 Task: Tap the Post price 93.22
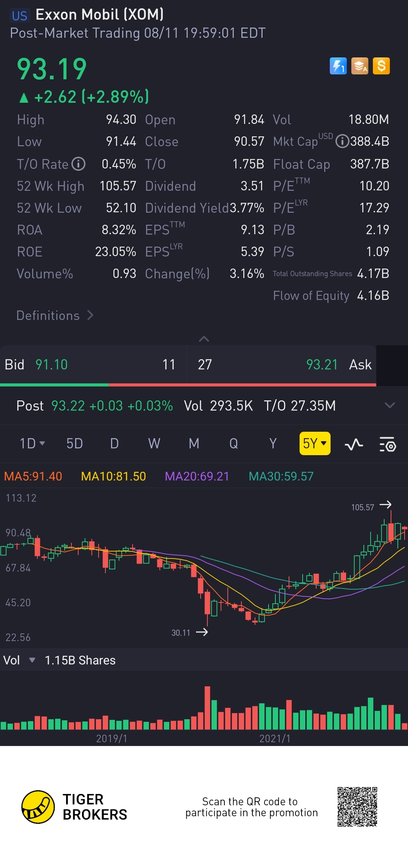click(x=68, y=406)
